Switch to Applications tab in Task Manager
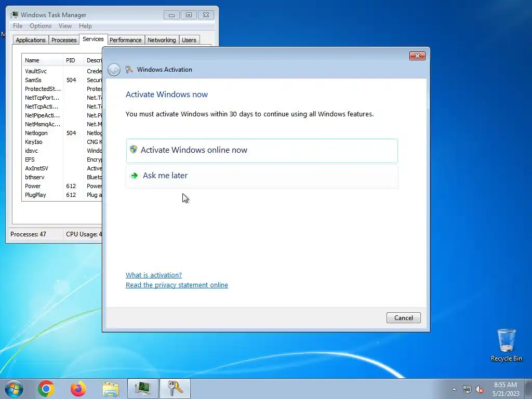Screen dimensions: 532x399 point(31,40)
